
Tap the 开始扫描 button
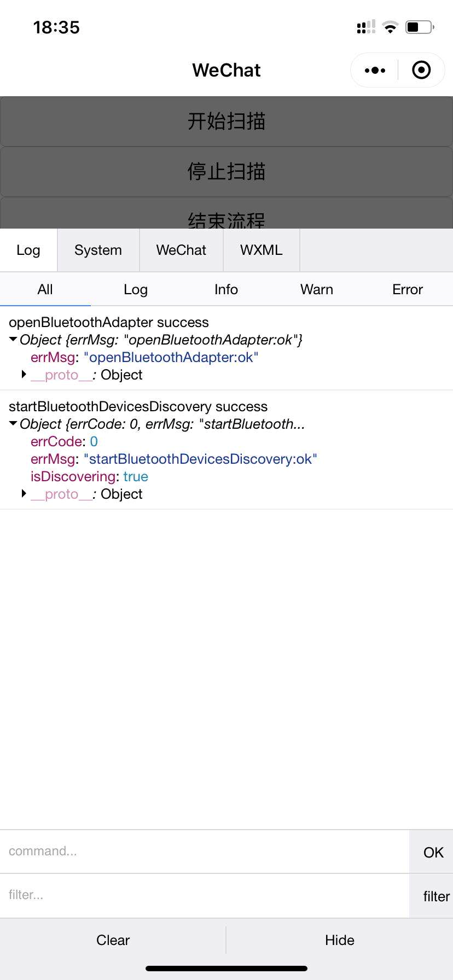tap(226, 121)
